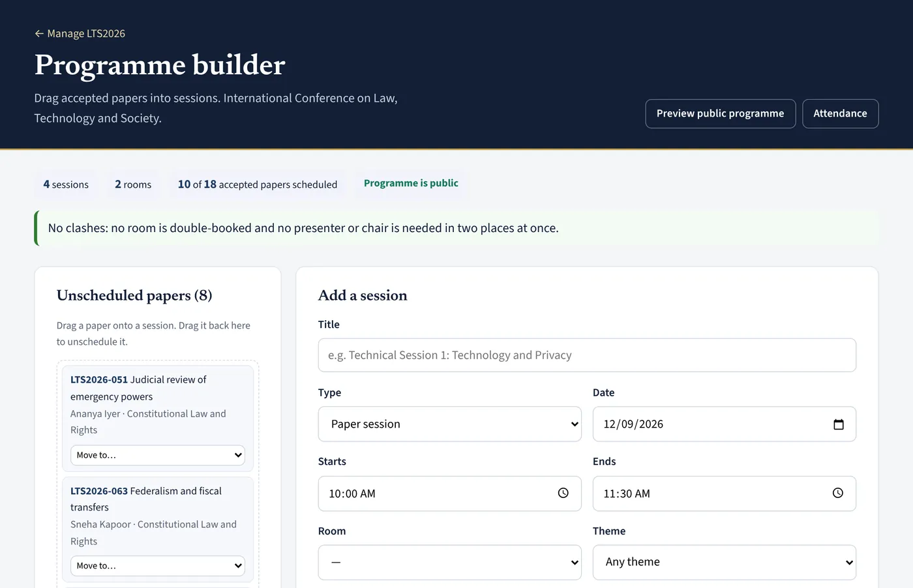Image resolution: width=913 pixels, height=588 pixels.
Task: Select the paper card LTS2026-051 Judicial review
Action: pyautogui.click(x=158, y=419)
